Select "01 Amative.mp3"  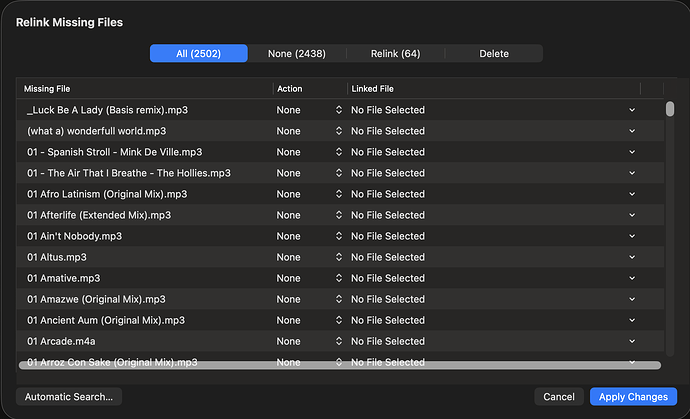point(63,278)
